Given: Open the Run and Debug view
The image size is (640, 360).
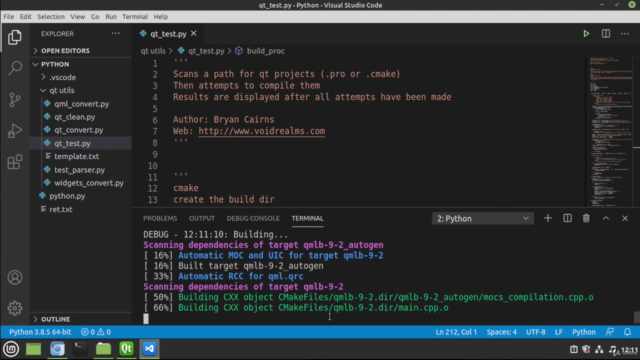Looking at the screenshot, I should tap(15, 131).
